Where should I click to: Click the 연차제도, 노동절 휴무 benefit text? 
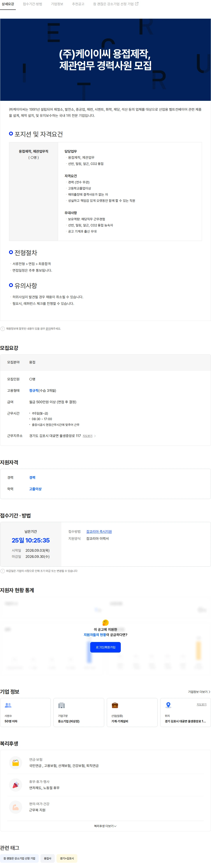[44, 788]
